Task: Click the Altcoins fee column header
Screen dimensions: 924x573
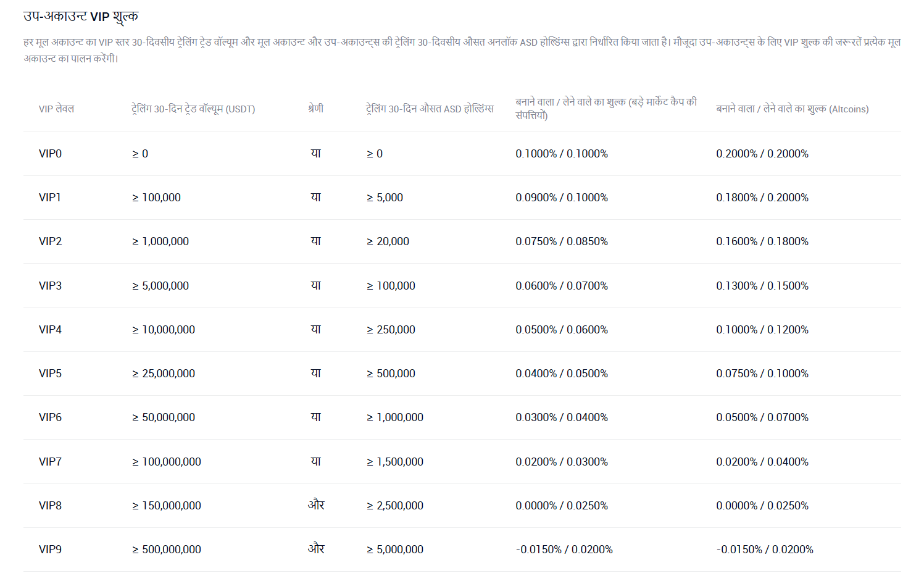Action: click(793, 109)
